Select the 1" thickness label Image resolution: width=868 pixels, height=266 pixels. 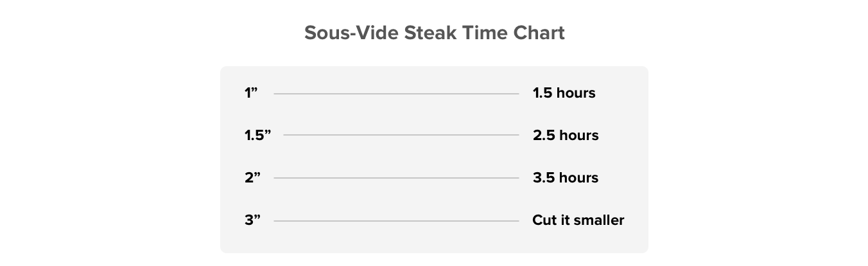point(251,93)
